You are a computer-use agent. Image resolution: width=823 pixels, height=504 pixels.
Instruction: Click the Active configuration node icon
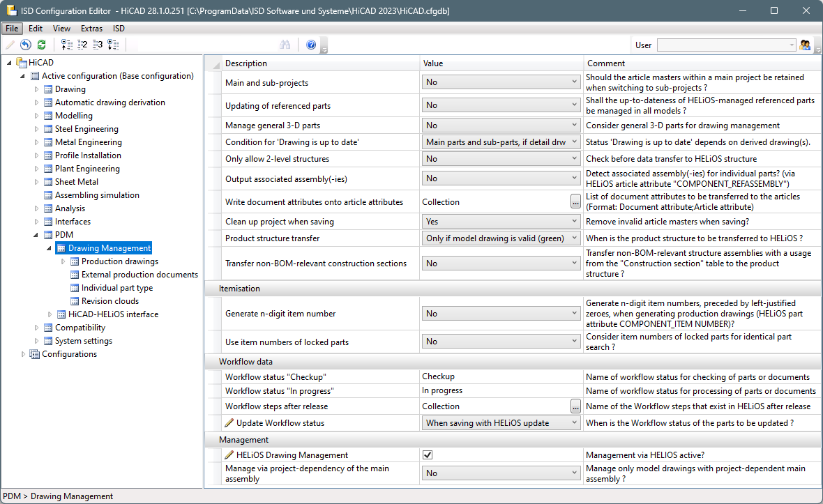35,76
